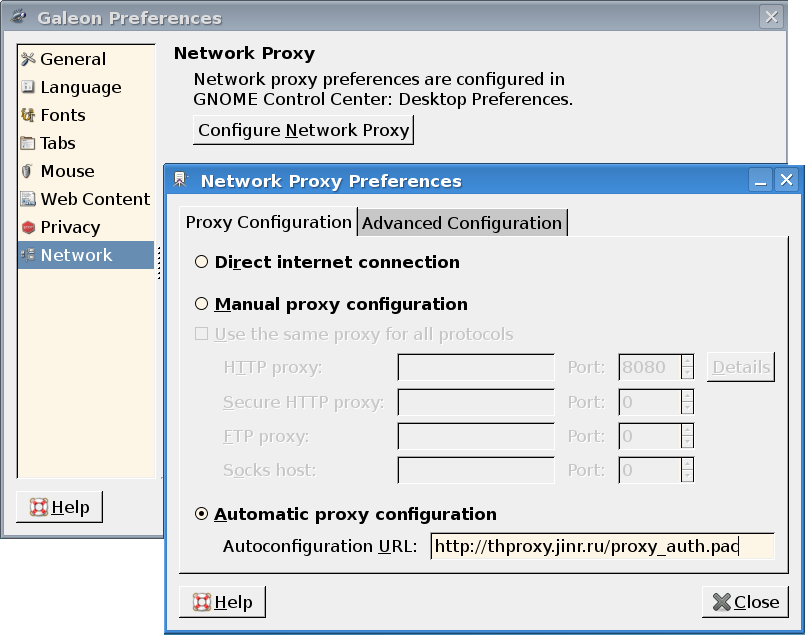Click Close in Network Proxy Preferences dialog
Screen dimensions: 805x635
[745, 602]
